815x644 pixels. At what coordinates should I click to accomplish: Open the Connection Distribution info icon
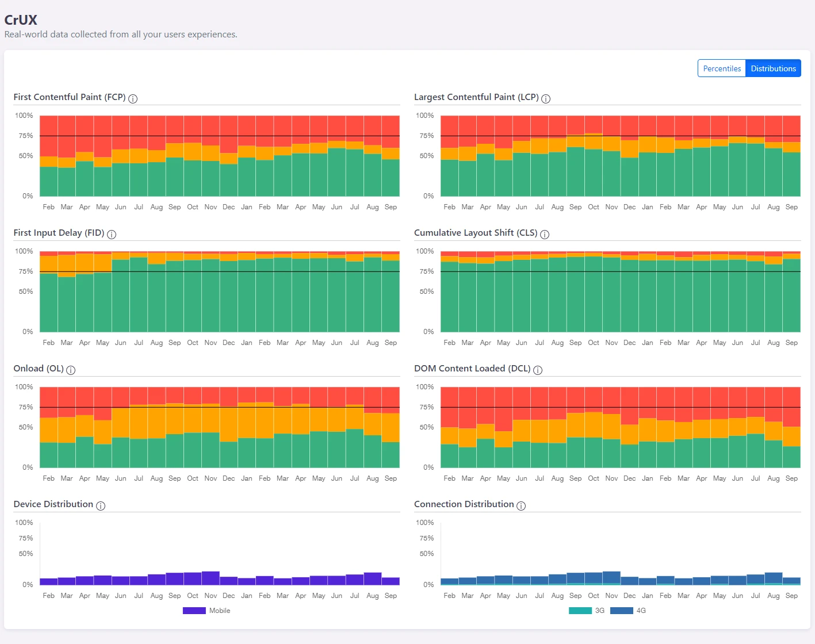pos(521,505)
